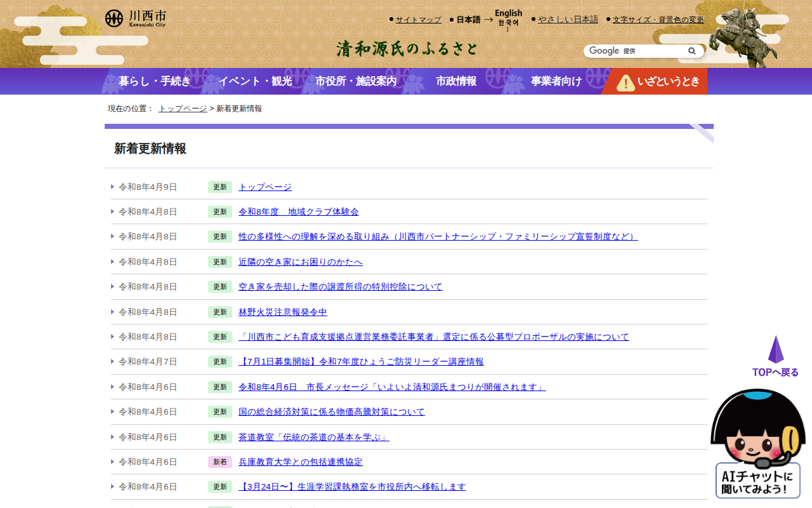This screenshot has height=508, width=812.
Task: Click the トップページ breadcrumb link
Action: [183, 109]
